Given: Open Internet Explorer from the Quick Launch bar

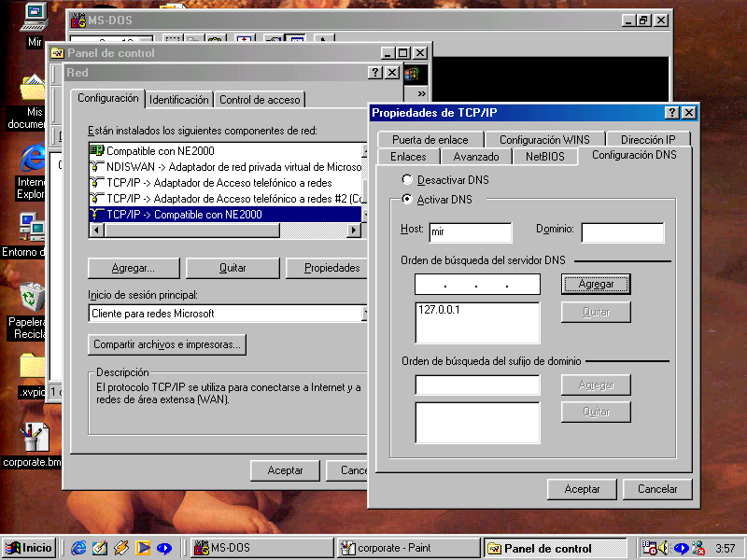Looking at the screenshot, I should coord(80,548).
